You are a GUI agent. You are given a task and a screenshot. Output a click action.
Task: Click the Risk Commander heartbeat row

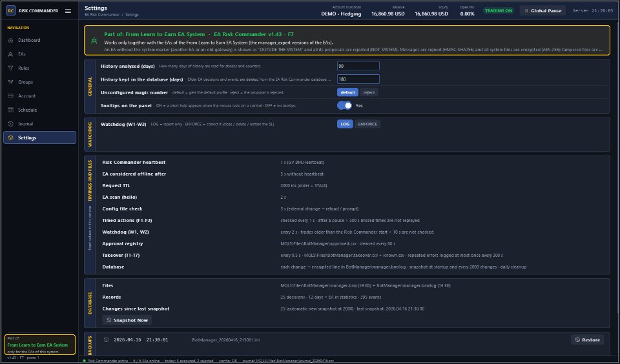click(352, 163)
